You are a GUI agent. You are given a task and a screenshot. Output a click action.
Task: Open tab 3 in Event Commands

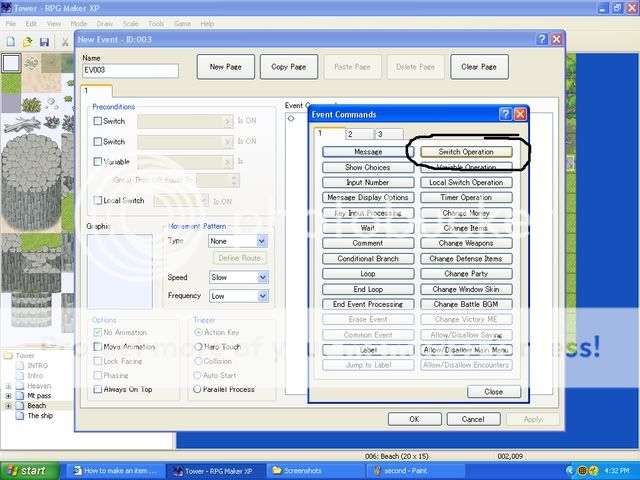tap(388, 134)
